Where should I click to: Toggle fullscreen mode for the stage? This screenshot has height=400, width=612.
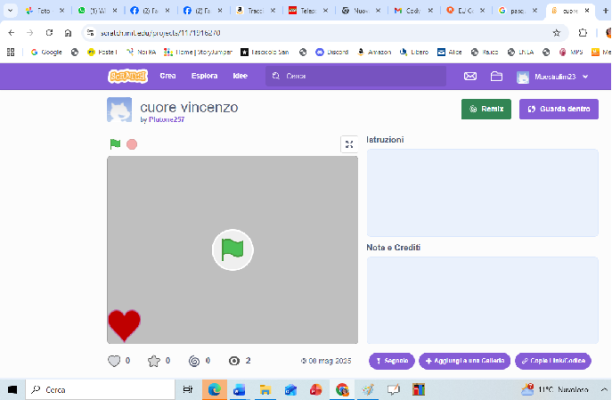tap(349, 144)
